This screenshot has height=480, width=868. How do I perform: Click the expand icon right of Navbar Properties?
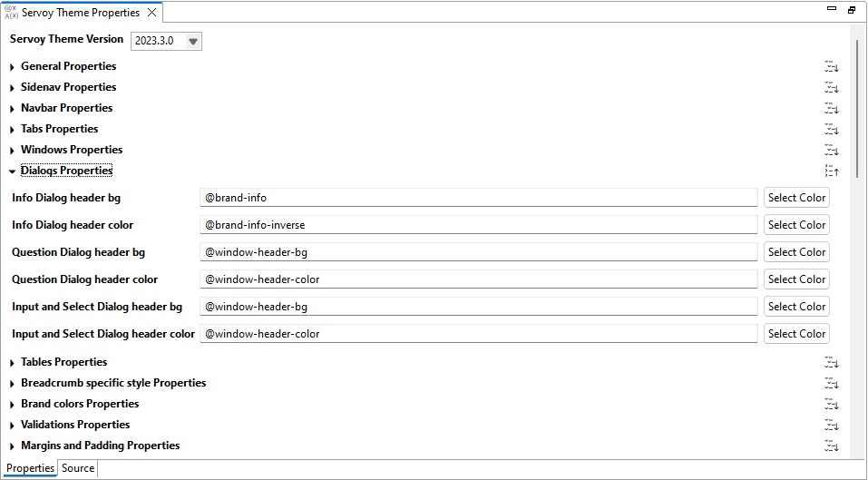[831, 108]
